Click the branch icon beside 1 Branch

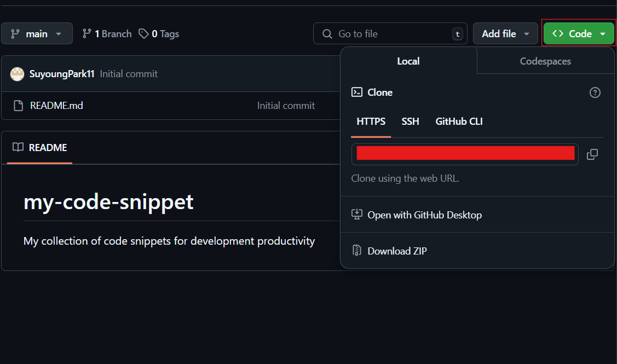coord(87,34)
